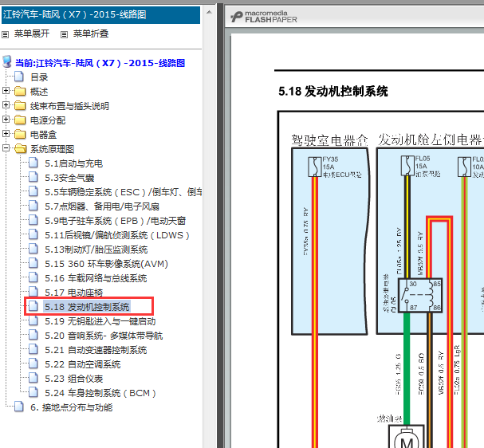
Task: Click the folder icon for 概述
Action: [x=20, y=91]
